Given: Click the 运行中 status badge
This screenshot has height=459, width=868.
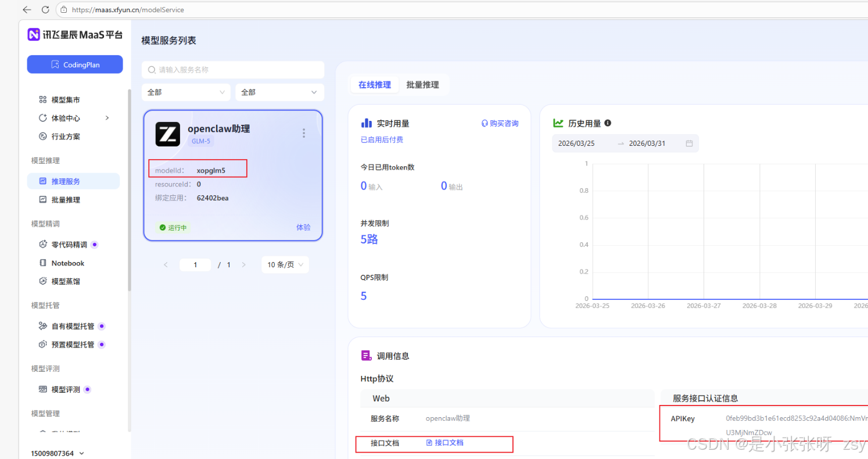Looking at the screenshot, I should 173,227.
